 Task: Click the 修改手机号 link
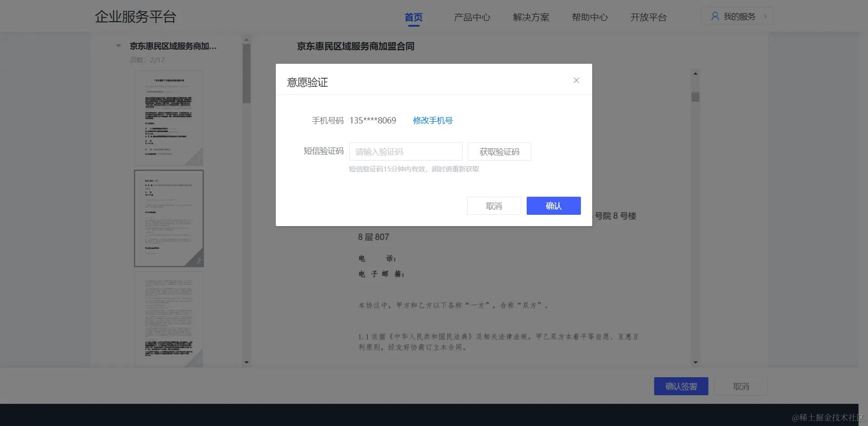point(433,121)
